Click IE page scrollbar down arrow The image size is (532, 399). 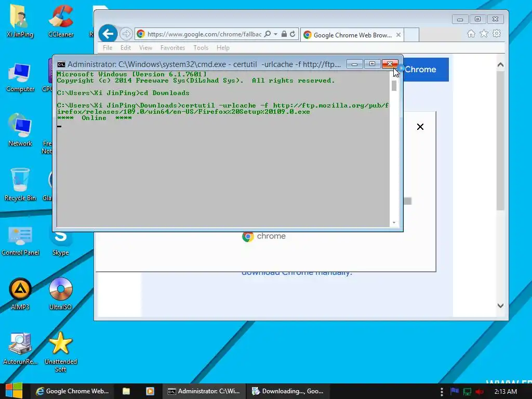coord(500,305)
